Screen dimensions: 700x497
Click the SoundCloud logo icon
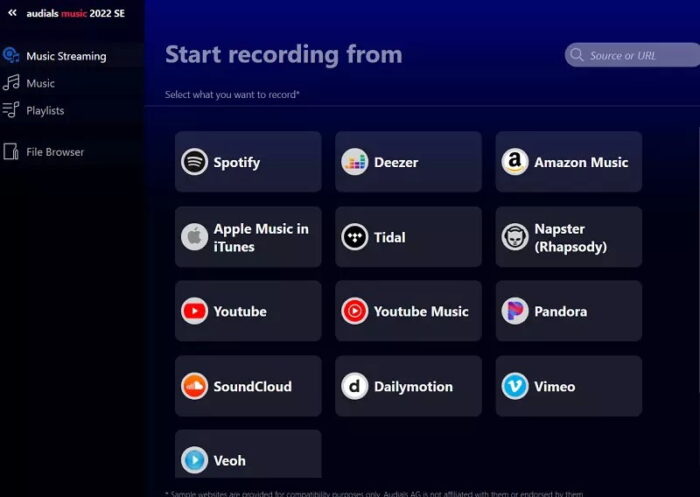(x=194, y=386)
